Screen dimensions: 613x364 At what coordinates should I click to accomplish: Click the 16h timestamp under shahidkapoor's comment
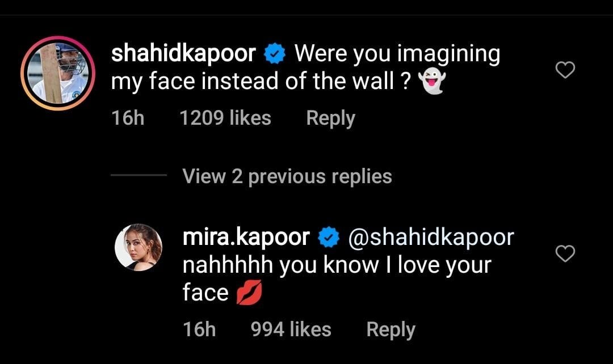(128, 118)
